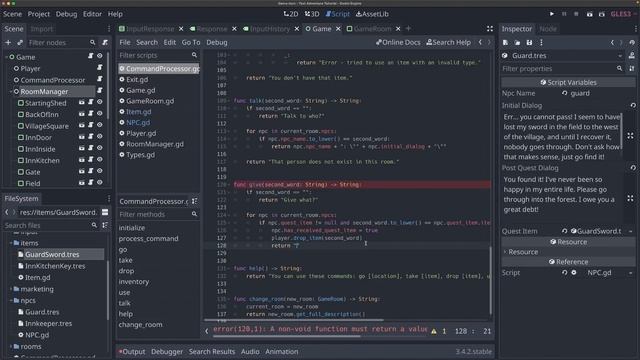Hide the InnKitchen node
The image size is (640, 360).
coord(100,160)
